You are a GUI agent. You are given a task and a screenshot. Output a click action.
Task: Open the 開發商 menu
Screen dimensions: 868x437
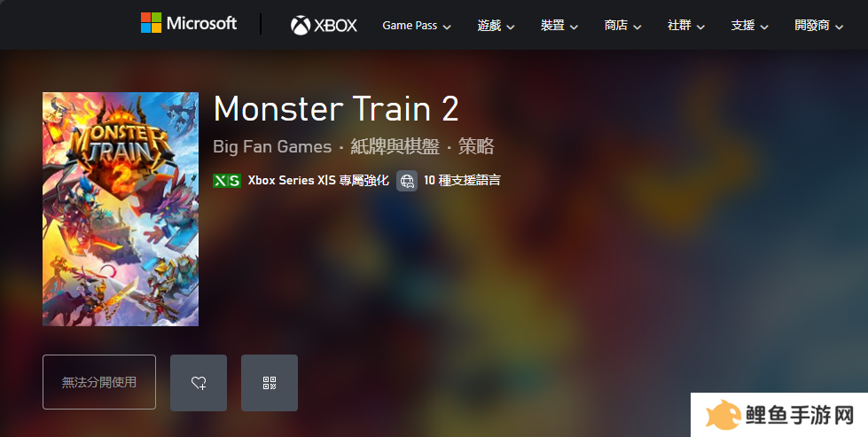[818, 26]
